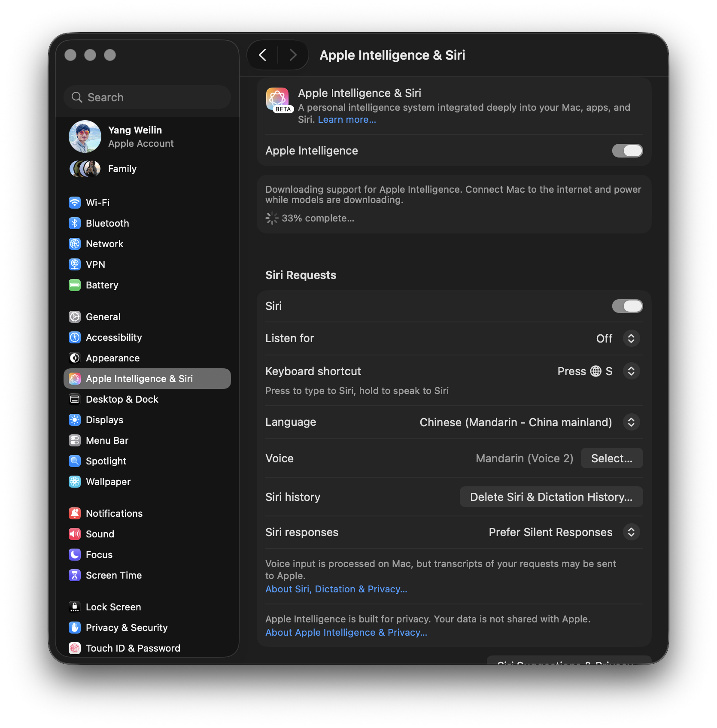Image resolution: width=717 pixels, height=728 pixels.
Task: Open the Accessibility pane icon
Action: (x=75, y=337)
